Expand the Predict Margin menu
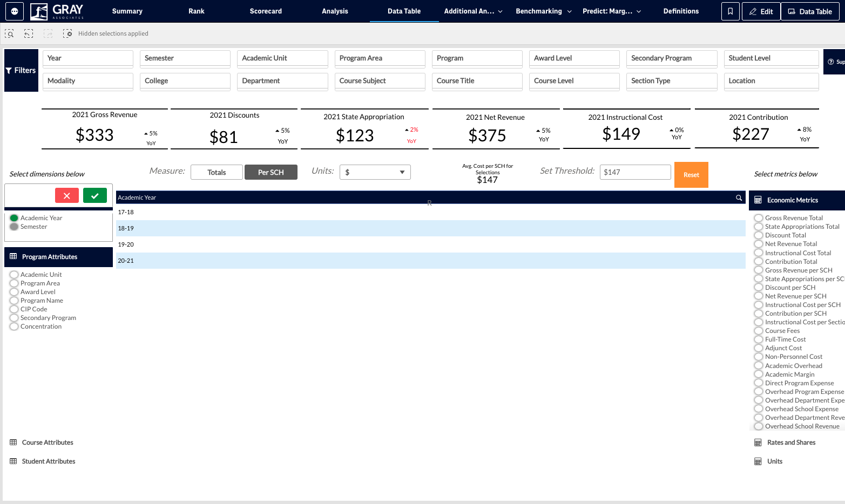The height and width of the screenshot is (504, 845). [612, 11]
